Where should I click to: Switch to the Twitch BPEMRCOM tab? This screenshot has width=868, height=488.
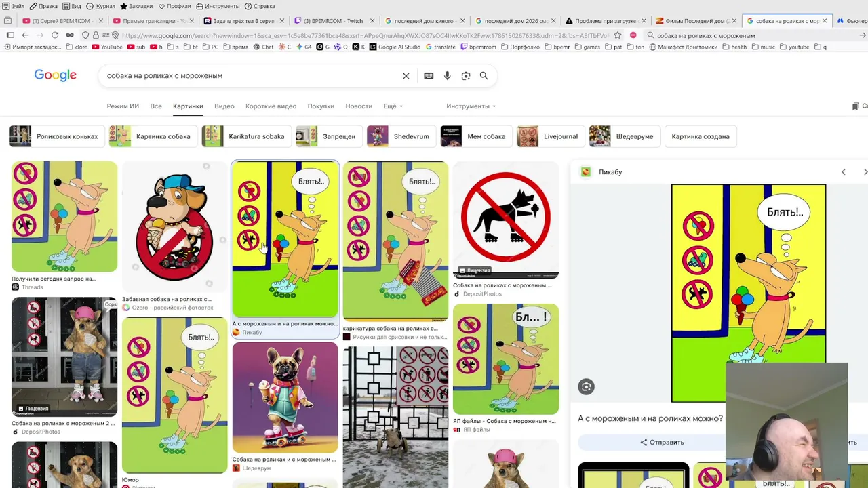333,21
